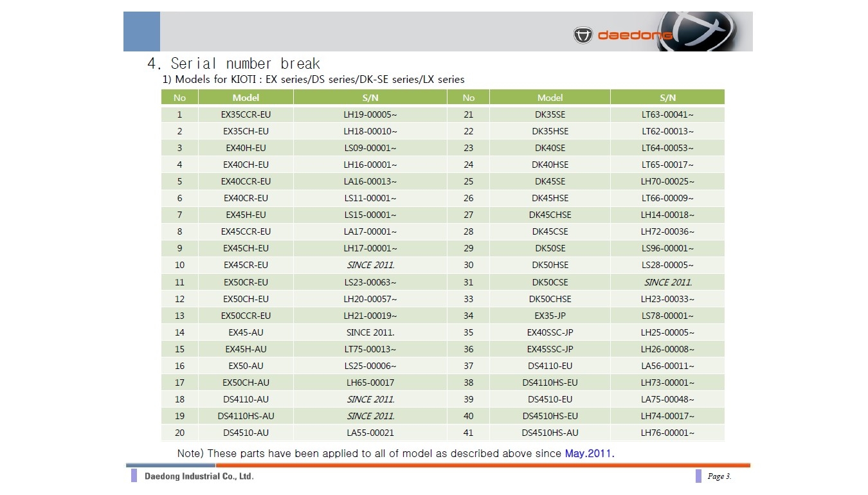Select model cell DK50SE
The height and width of the screenshot is (495, 868).
[550, 248]
